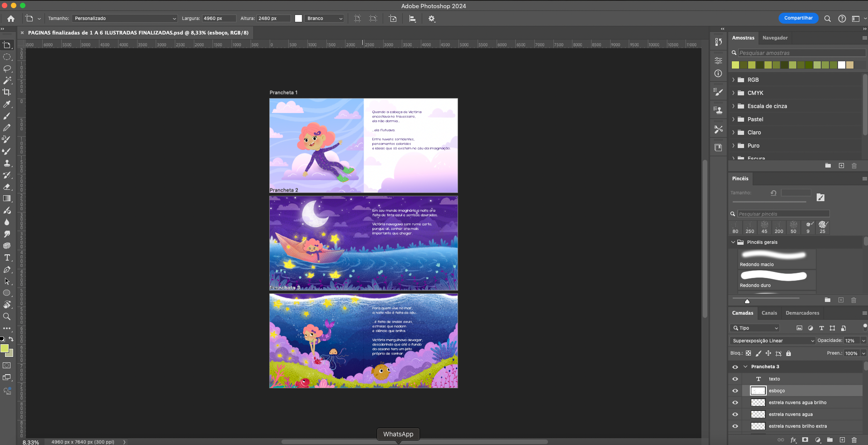868x445 pixels.
Task: Select the Redondo macio brush preset
Action: point(776,259)
